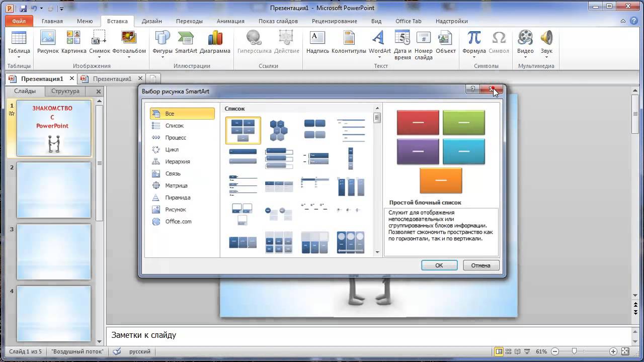Expand the Звук dropdown arrow
Viewport: 644px width, 362px height.
(x=546, y=57)
